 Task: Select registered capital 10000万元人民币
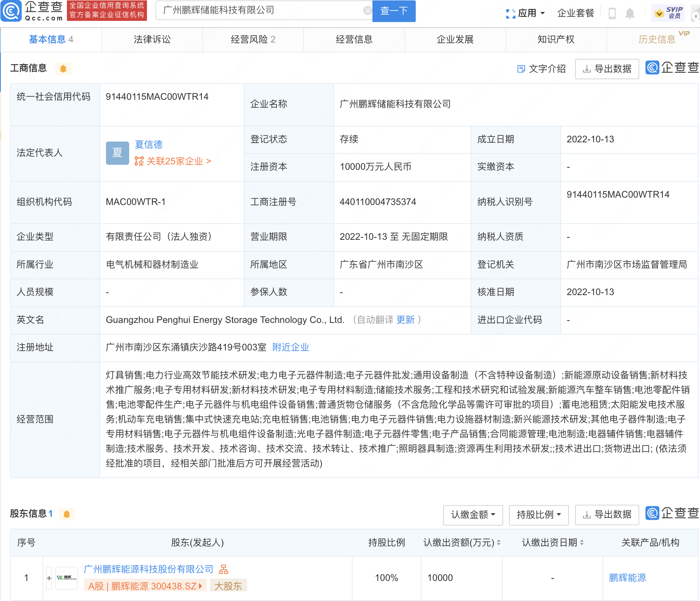pyautogui.click(x=376, y=167)
